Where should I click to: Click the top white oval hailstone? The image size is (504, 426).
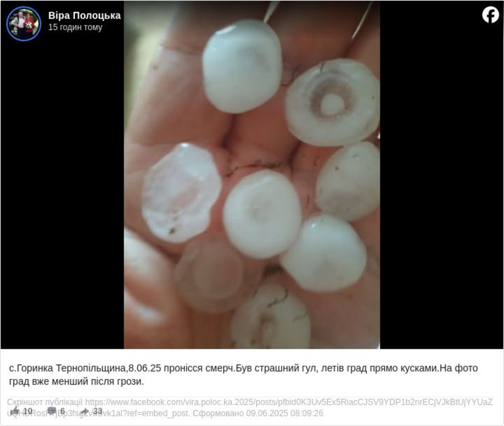tap(242, 67)
